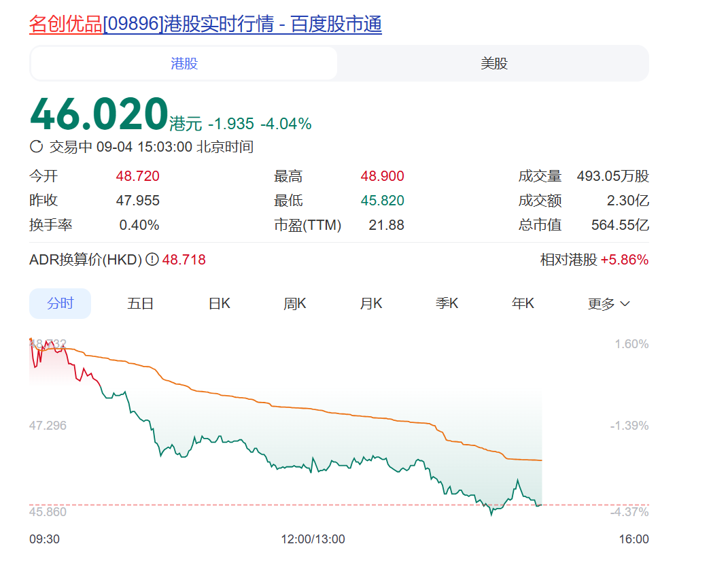The width and height of the screenshot is (728, 561).
Task: Click the refresh circle icon beside 交易中
Action: click(x=36, y=147)
